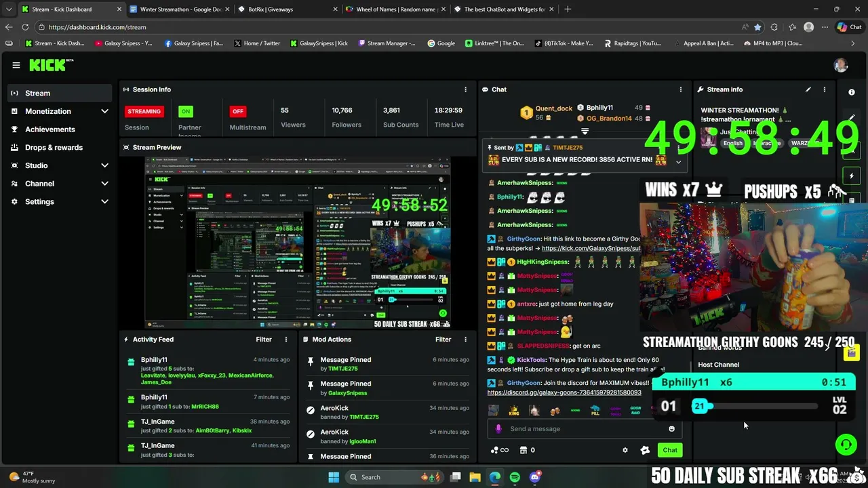This screenshot has height=488, width=868.
Task: Switch to the Wheel of Names tab
Action: tap(395, 9)
